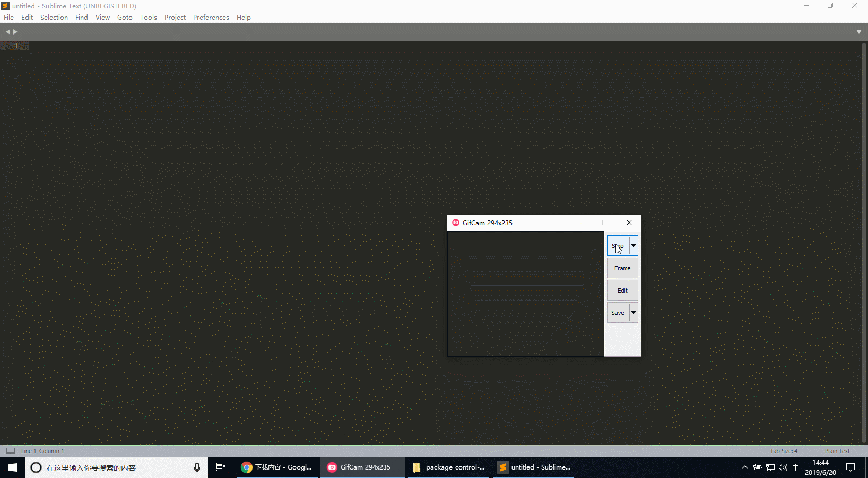This screenshot has width=868, height=478.
Task: Click the Cortana circle icon
Action: pyautogui.click(x=36, y=467)
